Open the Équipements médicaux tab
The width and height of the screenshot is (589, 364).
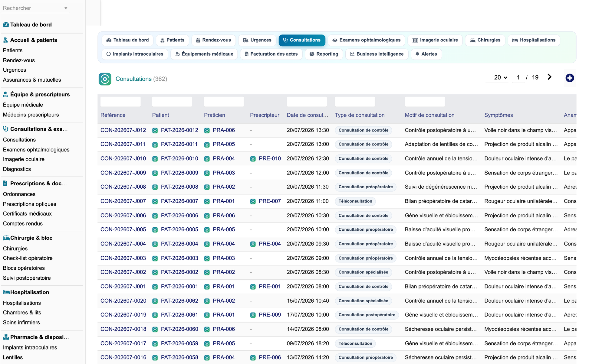pos(204,54)
